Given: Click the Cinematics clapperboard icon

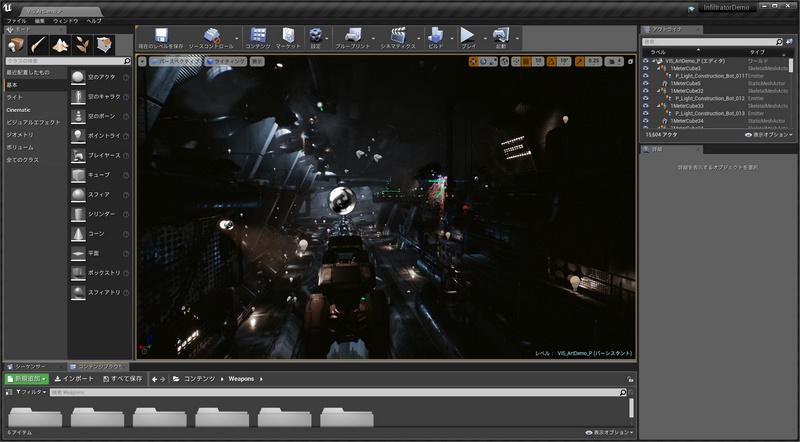Looking at the screenshot, I should click(398, 35).
